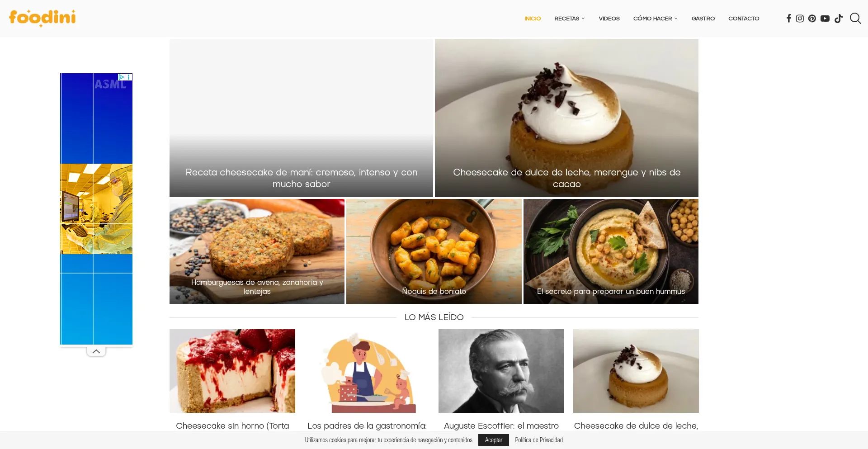
Task: Go to the Videos menu item
Action: click(609, 19)
